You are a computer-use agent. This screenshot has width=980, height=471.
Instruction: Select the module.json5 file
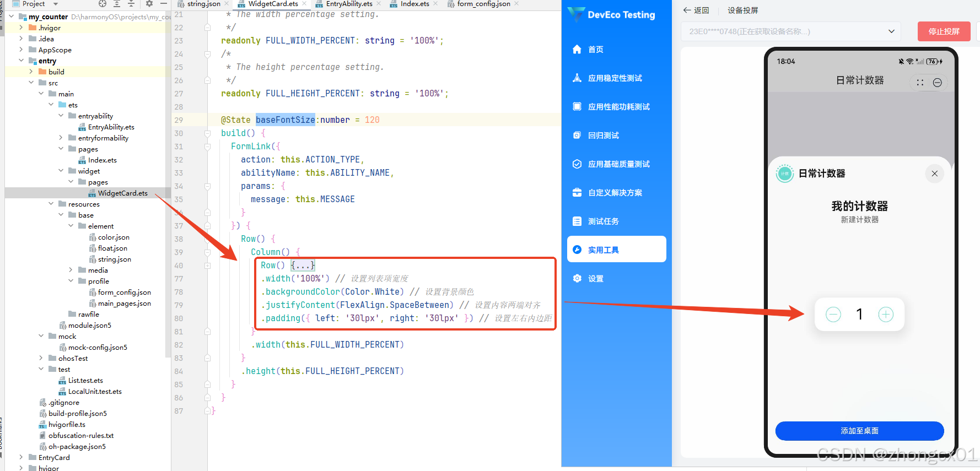(89, 326)
